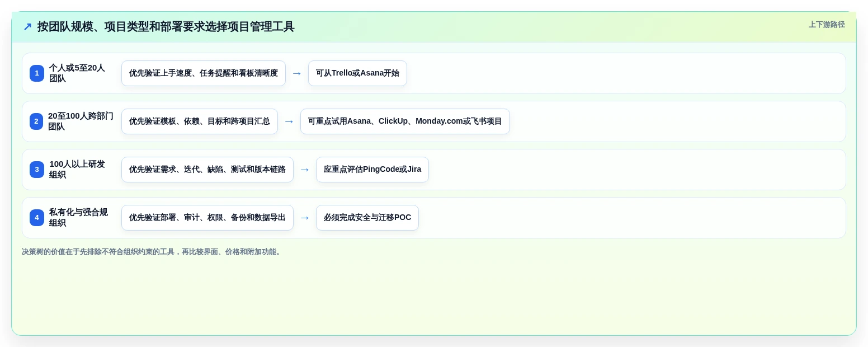Click the 应重点评估PingCode或Jira box
This screenshot has width=868, height=347.
point(372,170)
